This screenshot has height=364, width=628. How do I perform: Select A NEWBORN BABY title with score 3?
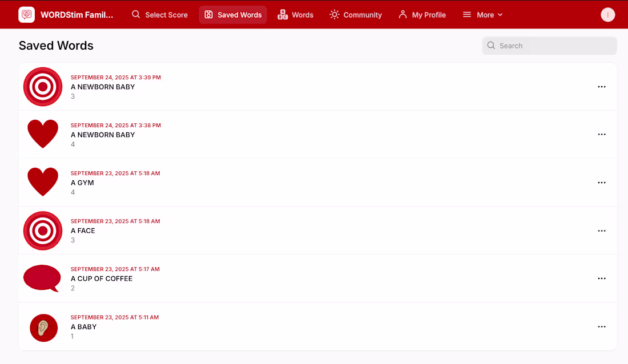[103, 87]
